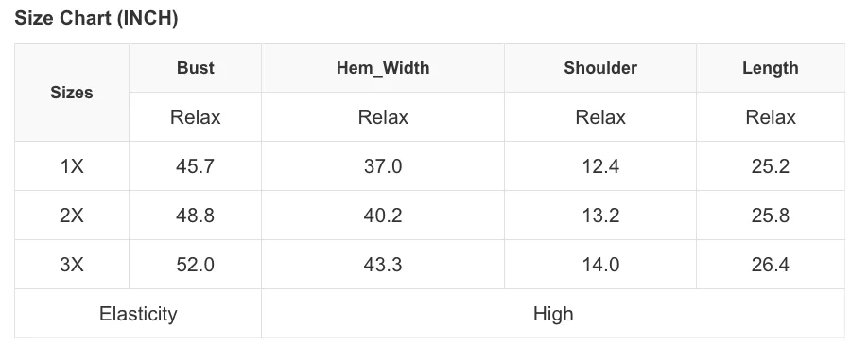Viewport: 868px width, 363px height.
Task: Click the 52.0 bust value
Action: click(x=196, y=265)
